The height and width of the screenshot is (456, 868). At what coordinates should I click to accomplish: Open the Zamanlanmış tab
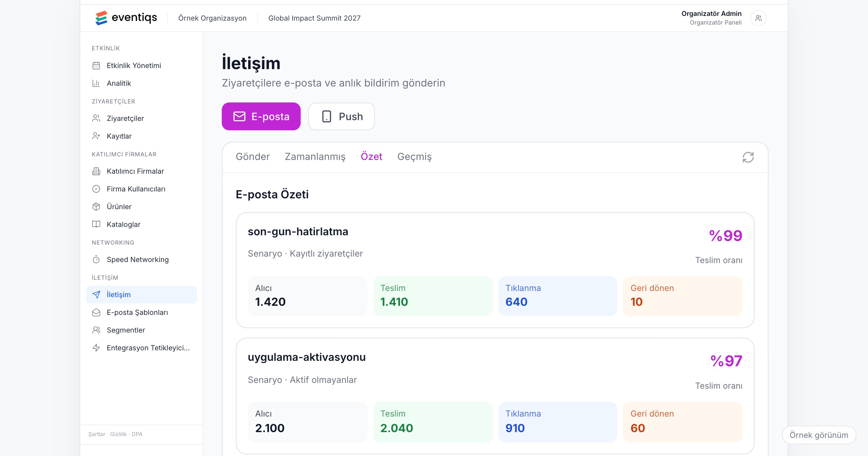(x=315, y=157)
